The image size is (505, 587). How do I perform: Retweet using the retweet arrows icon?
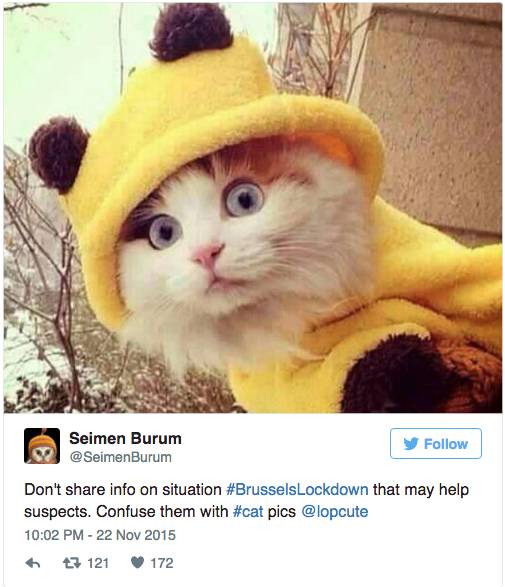tap(72, 563)
